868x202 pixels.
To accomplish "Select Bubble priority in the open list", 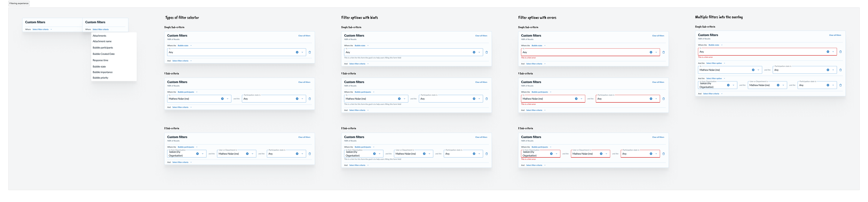I will 100,78.
